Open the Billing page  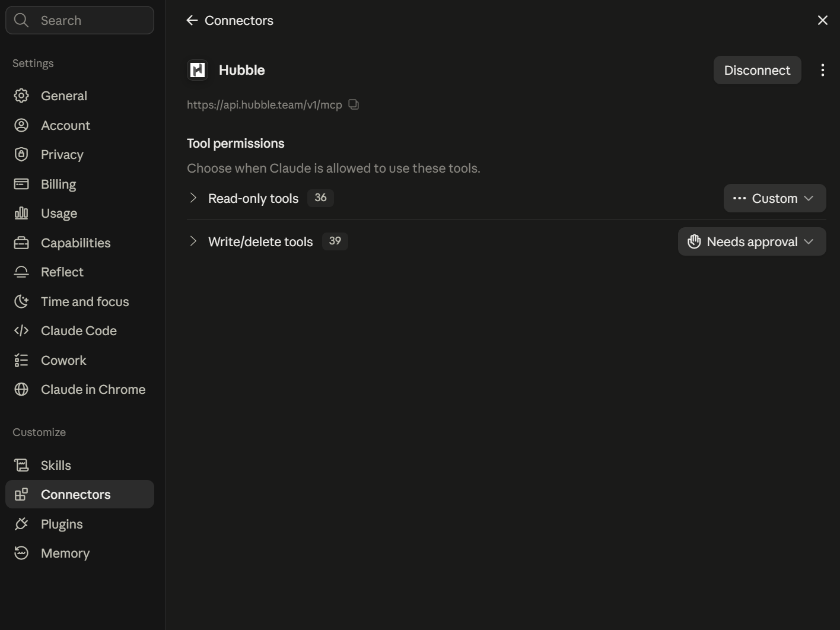pos(79,184)
